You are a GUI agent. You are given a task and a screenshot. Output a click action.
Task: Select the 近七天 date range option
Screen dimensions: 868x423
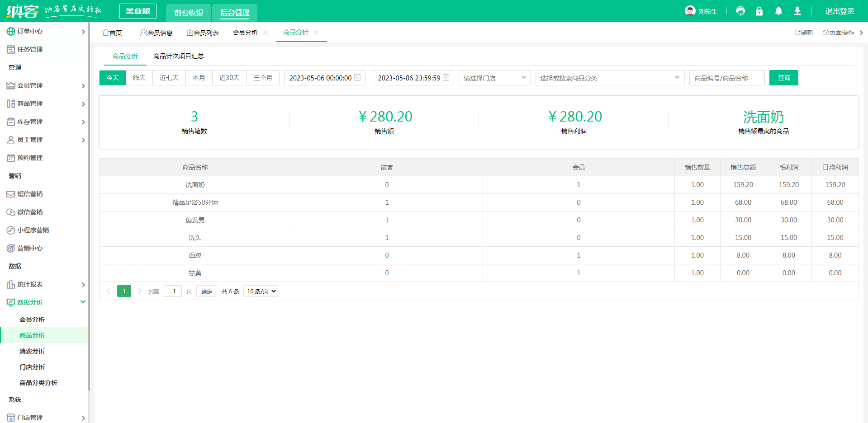[169, 78]
